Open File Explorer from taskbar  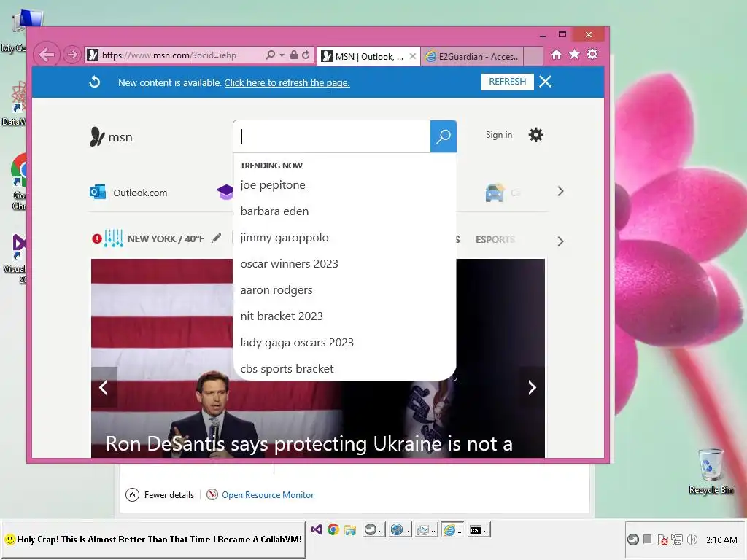pos(350,529)
